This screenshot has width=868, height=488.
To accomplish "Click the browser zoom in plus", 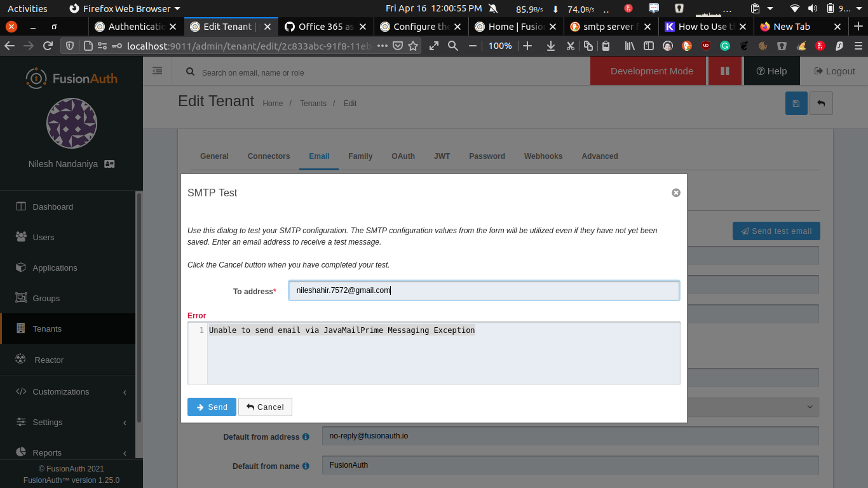I will (527, 46).
